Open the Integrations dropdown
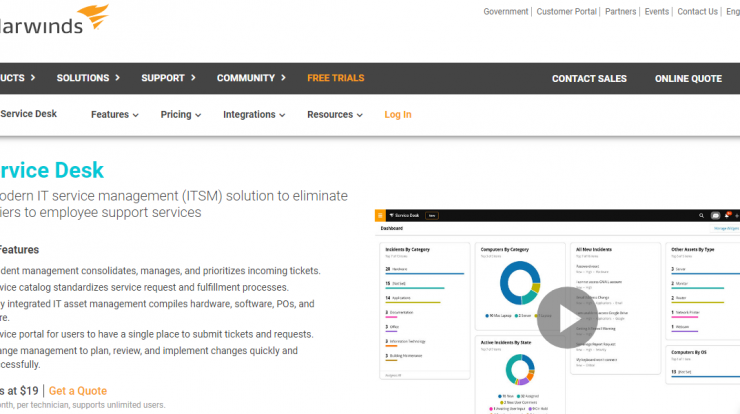This screenshot has height=414, width=740. [254, 115]
